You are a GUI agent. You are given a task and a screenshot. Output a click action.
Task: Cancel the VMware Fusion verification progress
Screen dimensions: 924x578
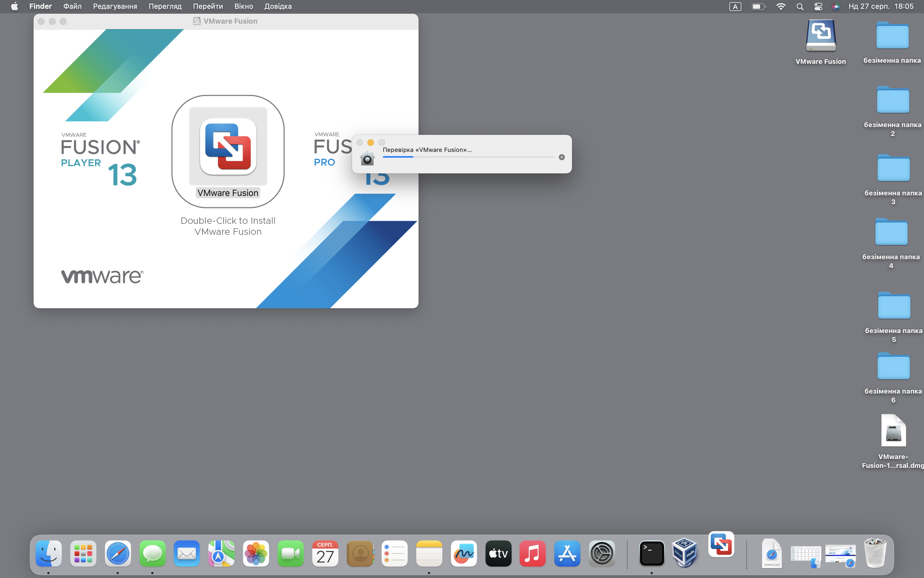(562, 157)
